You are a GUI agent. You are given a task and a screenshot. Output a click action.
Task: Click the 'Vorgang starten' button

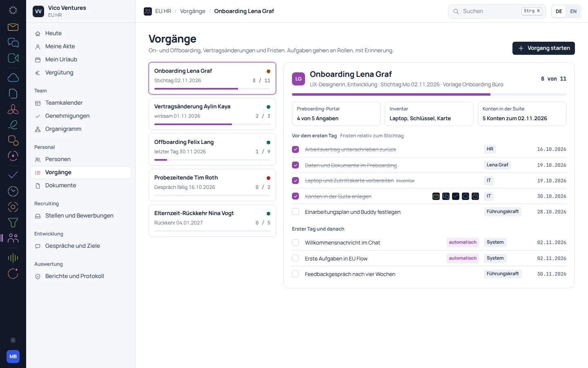tap(543, 48)
